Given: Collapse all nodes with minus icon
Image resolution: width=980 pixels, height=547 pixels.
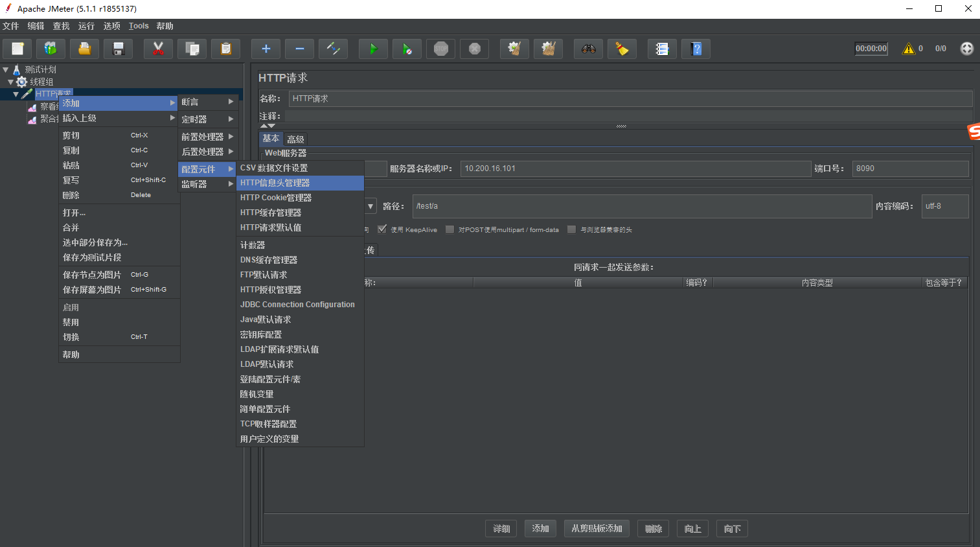Looking at the screenshot, I should click(299, 49).
